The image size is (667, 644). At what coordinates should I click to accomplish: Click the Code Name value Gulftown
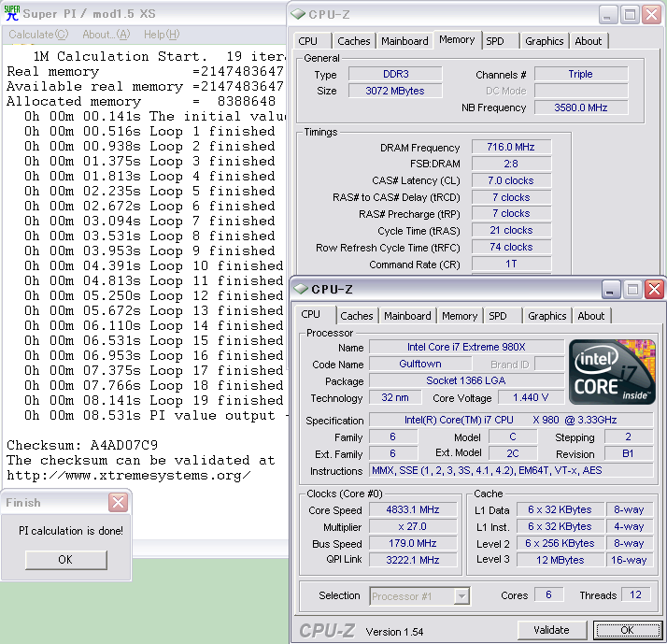pos(420,364)
